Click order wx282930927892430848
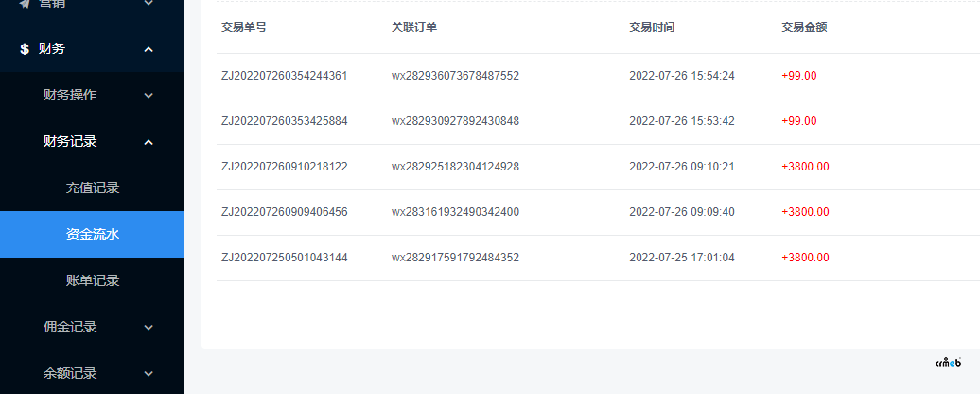The image size is (980, 394). (x=455, y=121)
